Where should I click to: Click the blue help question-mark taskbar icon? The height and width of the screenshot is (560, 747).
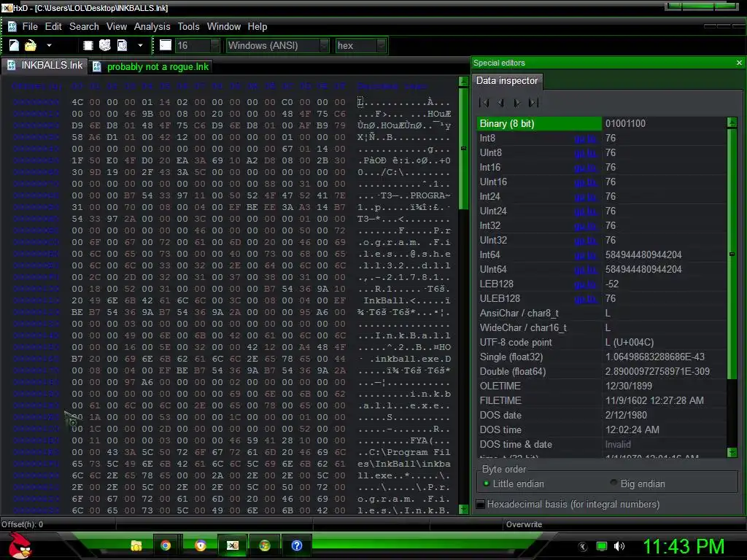[296, 545]
